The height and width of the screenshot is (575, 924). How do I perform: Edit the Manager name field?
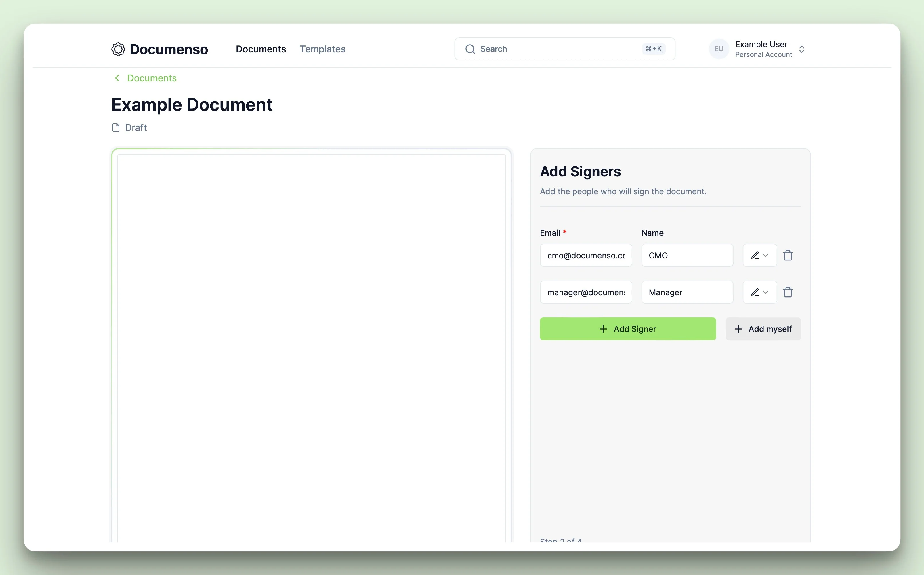pos(687,292)
